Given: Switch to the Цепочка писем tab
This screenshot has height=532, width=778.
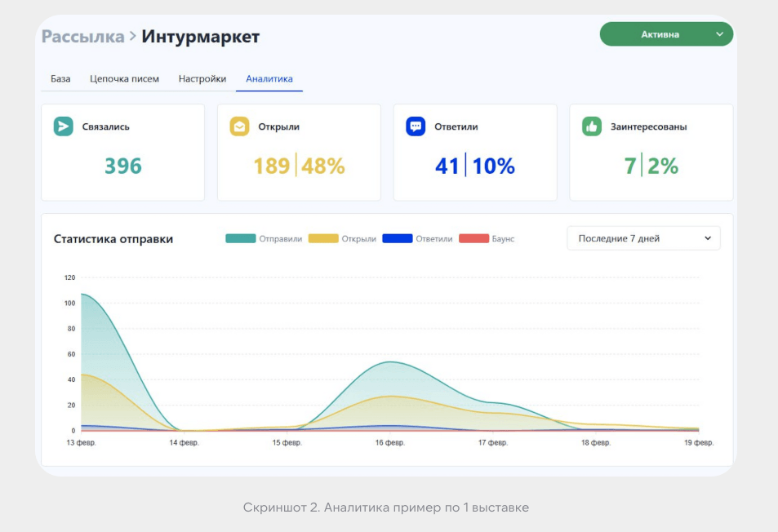Looking at the screenshot, I should (x=125, y=79).
